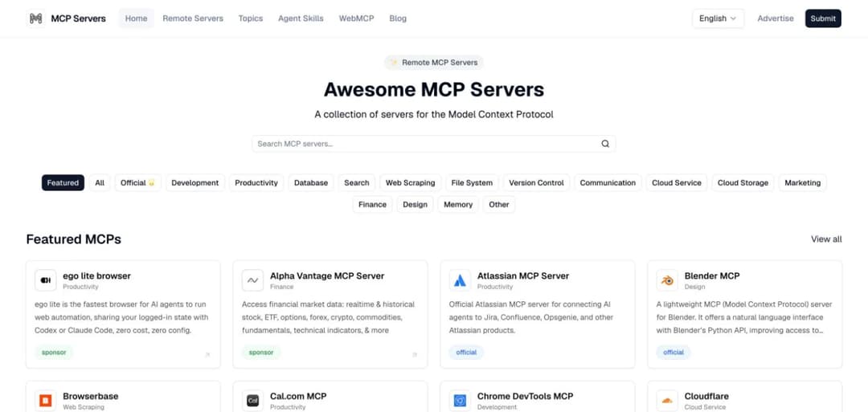Filter by Version Control category

coord(536,182)
